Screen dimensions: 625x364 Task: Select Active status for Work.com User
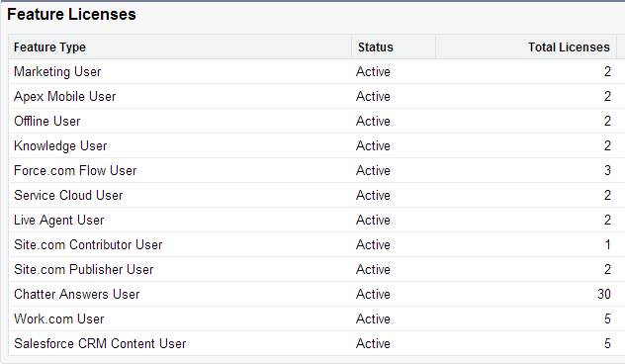pyautogui.click(x=373, y=318)
